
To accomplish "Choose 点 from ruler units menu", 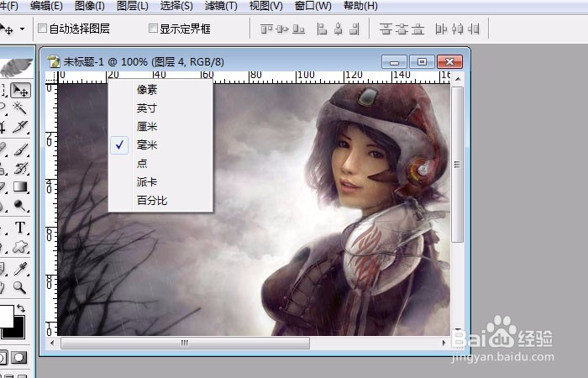I will (x=160, y=163).
